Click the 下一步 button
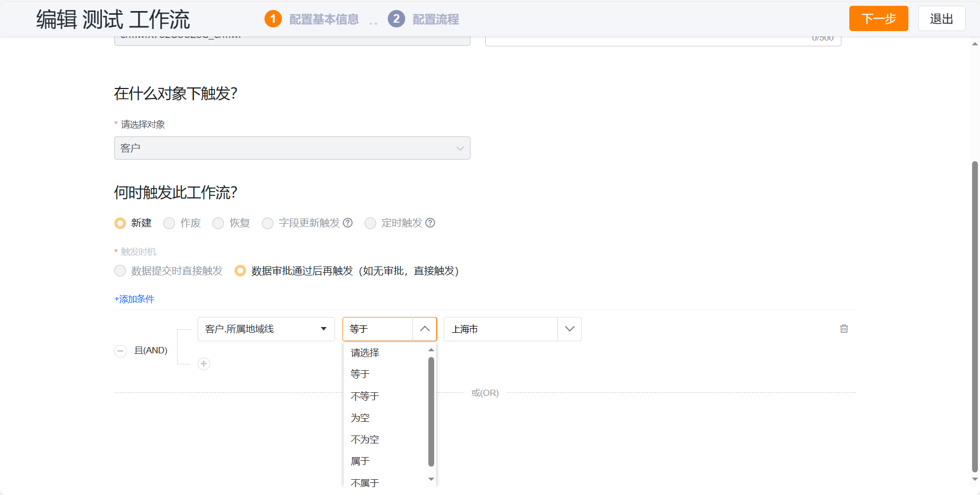The image size is (980, 495). coord(878,18)
